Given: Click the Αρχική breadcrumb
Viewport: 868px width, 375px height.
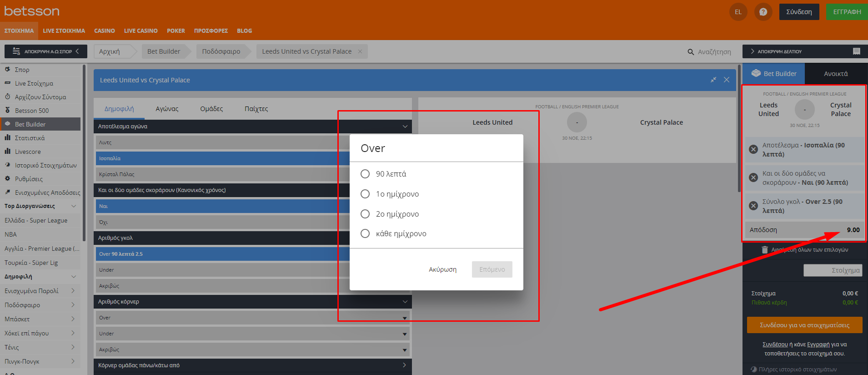Looking at the screenshot, I should [110, 51].
